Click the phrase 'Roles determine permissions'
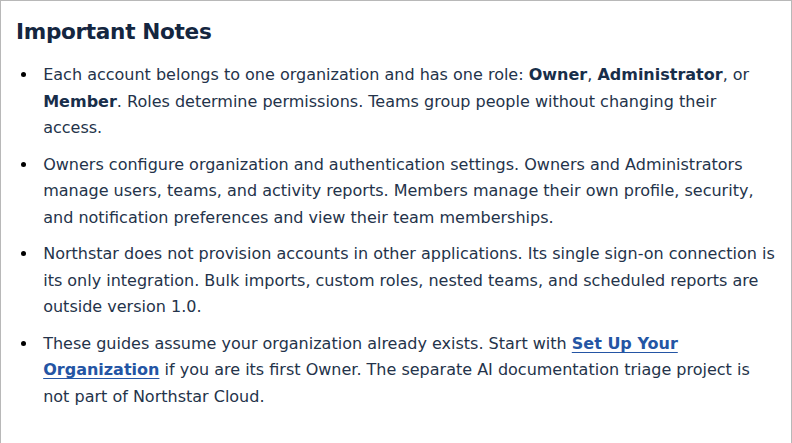Image resolution: width=792 pixels, height=443 pixels. [243, 102]
